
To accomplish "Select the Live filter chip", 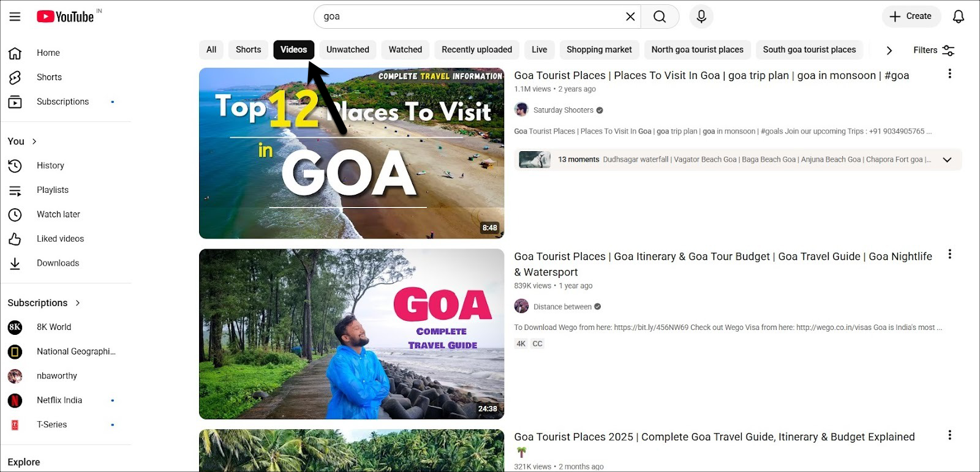I will [x=540, y=50].
